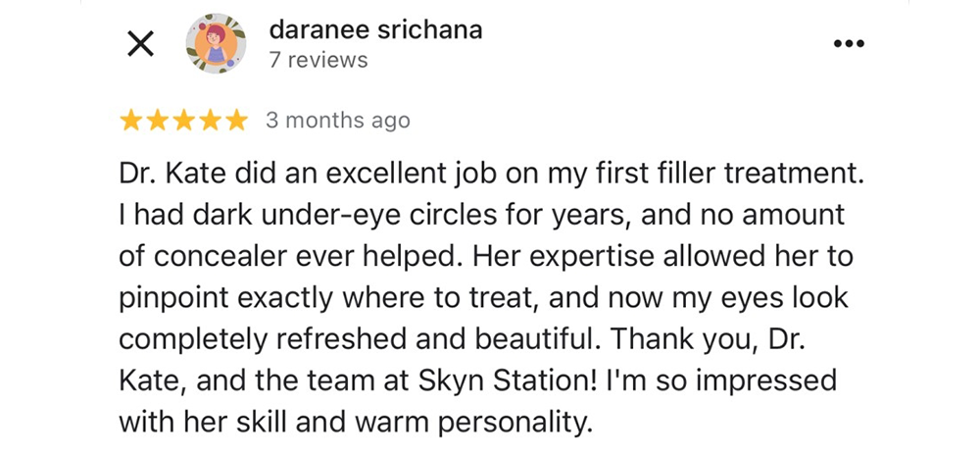The height and width of the screenshot is (455, 980).
Task: Open the three-dot more options menu
Action: tap(849, 44)
